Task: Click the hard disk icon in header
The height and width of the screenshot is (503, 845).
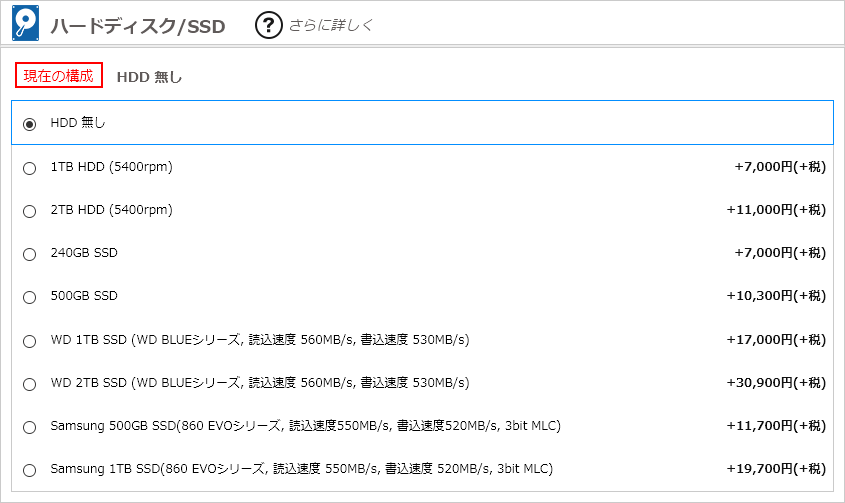Action: coord(25,23)
